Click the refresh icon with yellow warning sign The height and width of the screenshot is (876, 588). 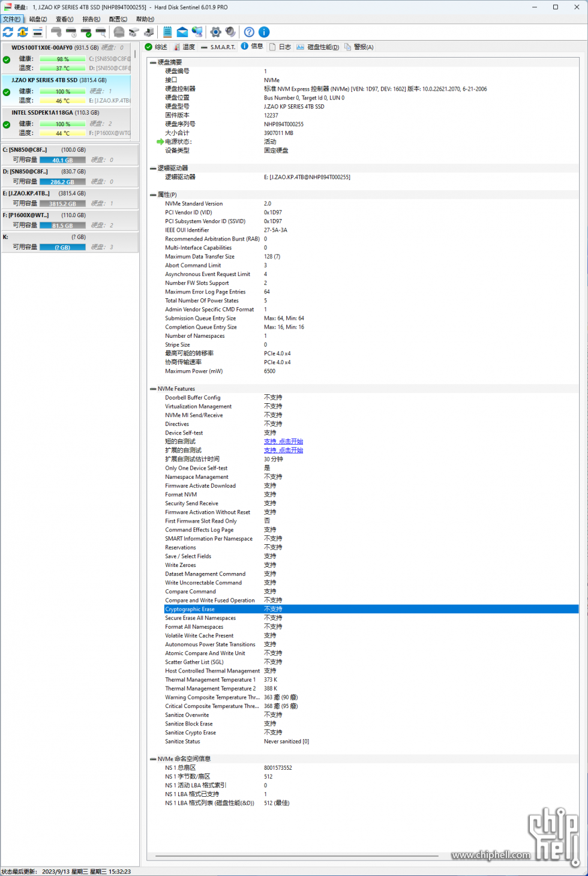pos(23,32)
